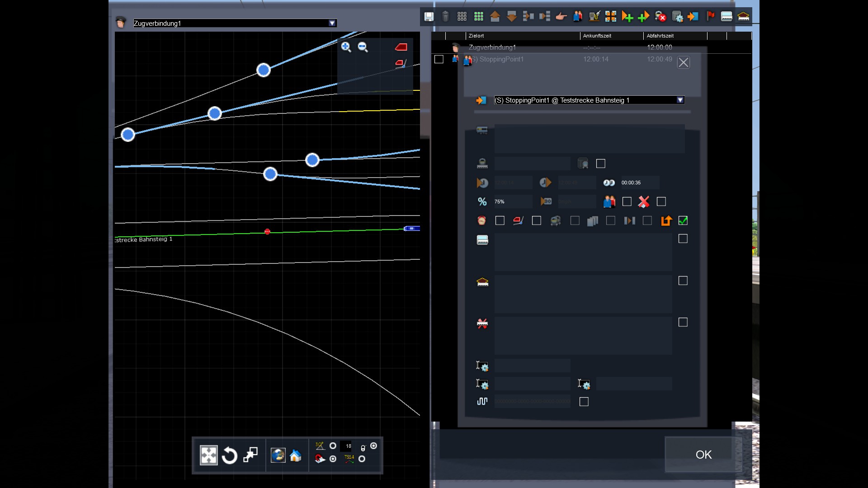Toggle the magnet snap radio button

333,459
